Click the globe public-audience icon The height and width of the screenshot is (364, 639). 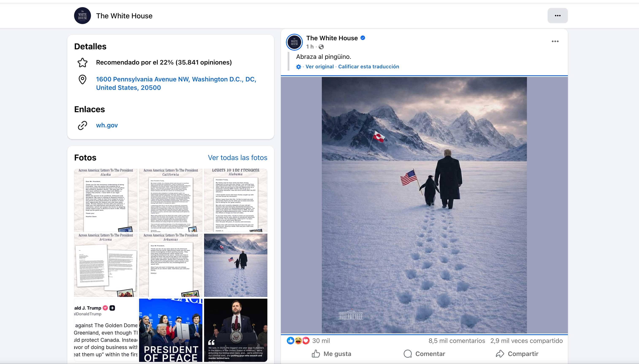click(x=321, y=47)
